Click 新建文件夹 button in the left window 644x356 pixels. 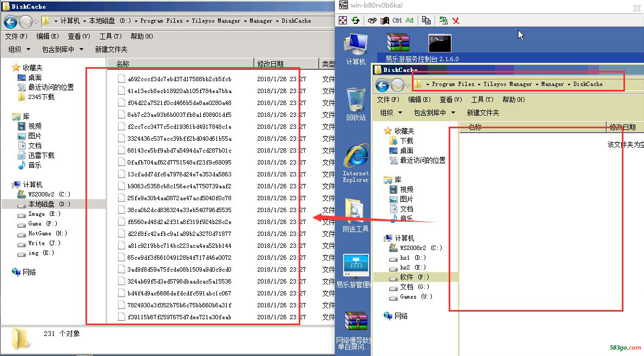(x=111, y=49)
